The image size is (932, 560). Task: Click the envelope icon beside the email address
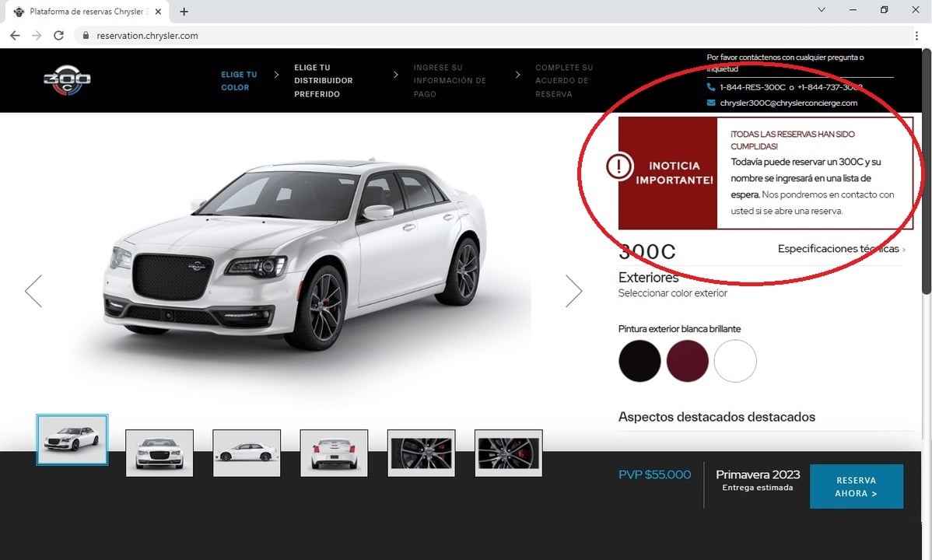pos(711,103)
